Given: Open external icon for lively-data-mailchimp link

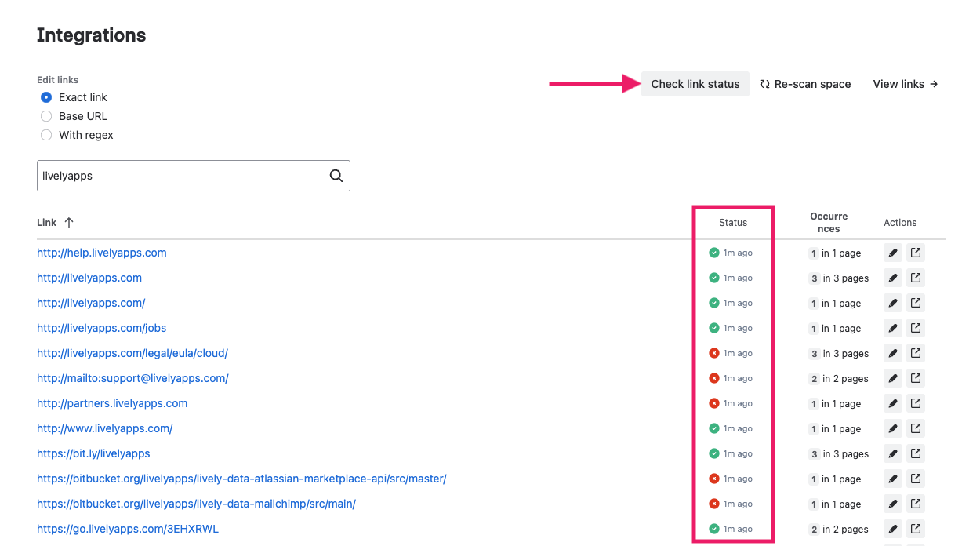Looking at the screenshot, I should click(916, 504).
